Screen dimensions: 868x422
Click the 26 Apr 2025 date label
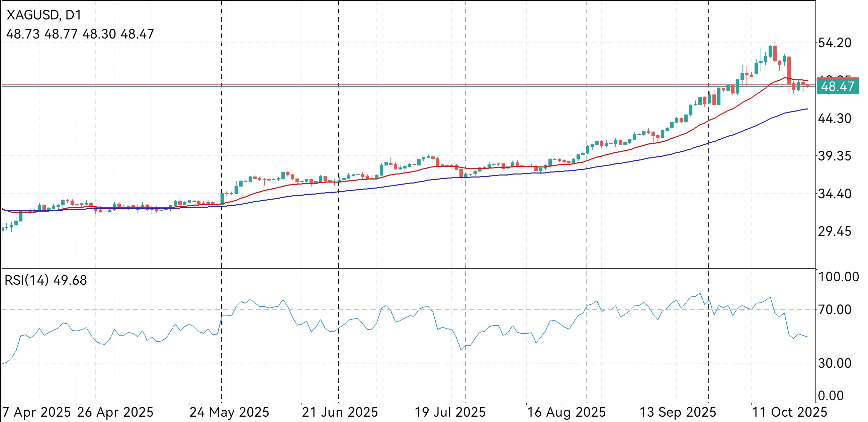[115, 412]
